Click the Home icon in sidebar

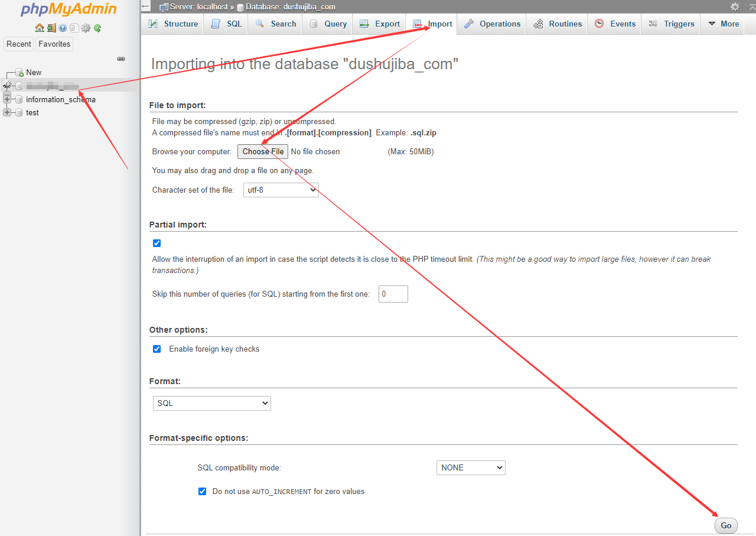(x=39, y=28)
